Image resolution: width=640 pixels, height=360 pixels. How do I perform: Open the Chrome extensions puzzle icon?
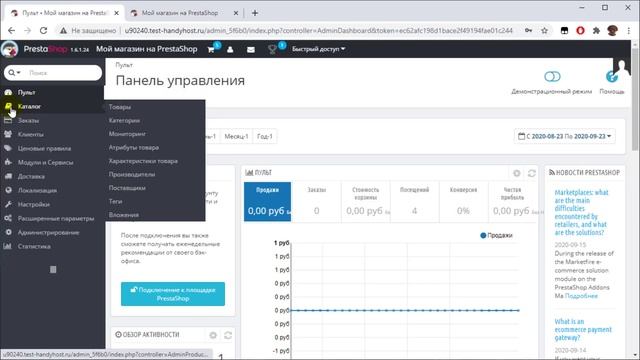596,31
